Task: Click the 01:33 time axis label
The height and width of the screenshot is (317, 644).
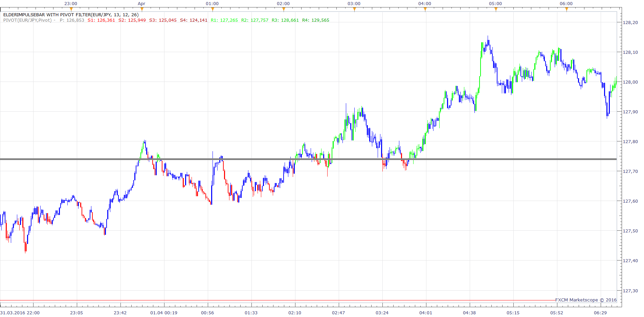Action: 251,313
